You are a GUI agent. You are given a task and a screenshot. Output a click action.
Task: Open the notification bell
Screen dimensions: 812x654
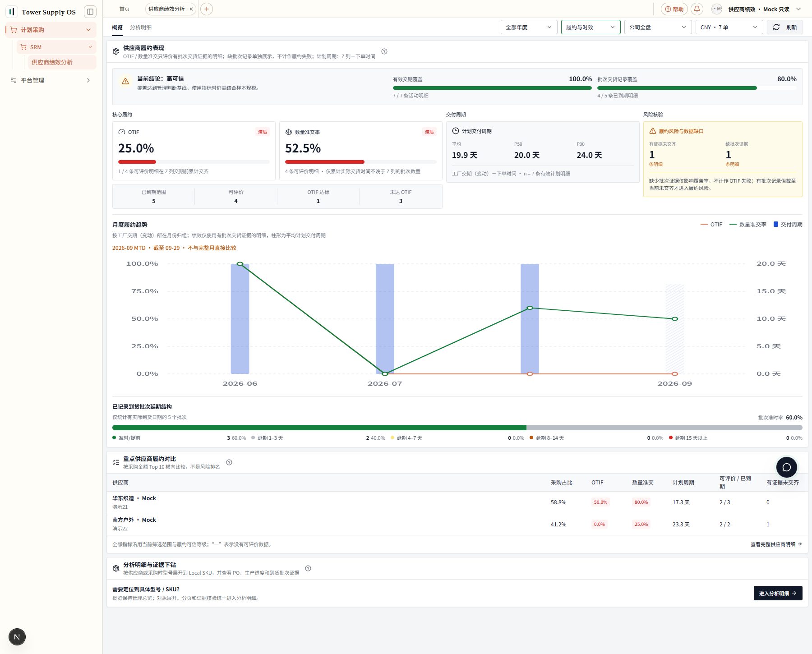pos(697,9)
